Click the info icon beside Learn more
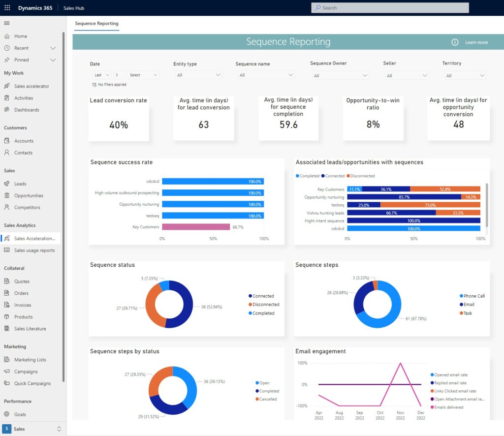This screenshot has height=436, width=504. [454, 42]
